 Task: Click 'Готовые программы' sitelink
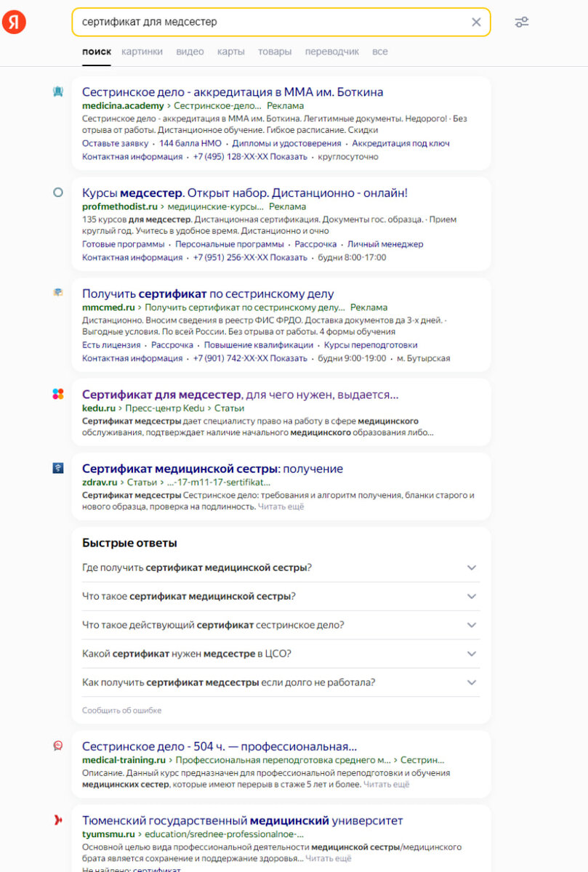point(123,244)
